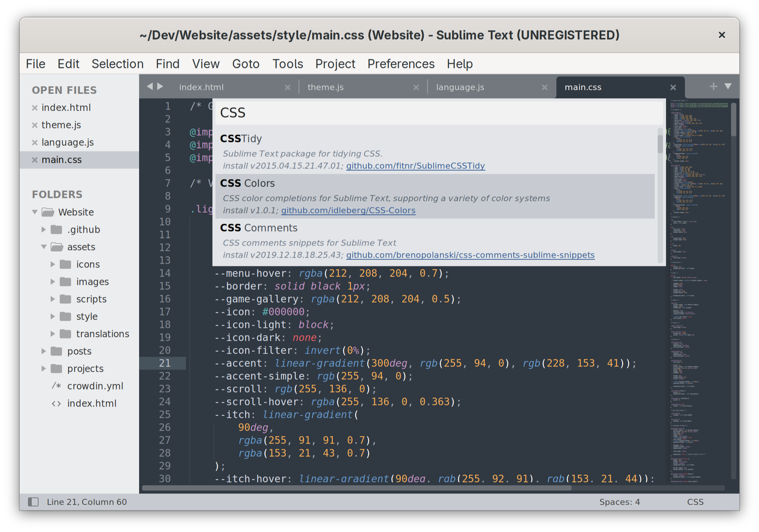
Task: Collapse the Website folder
Action: click(35, 212)
